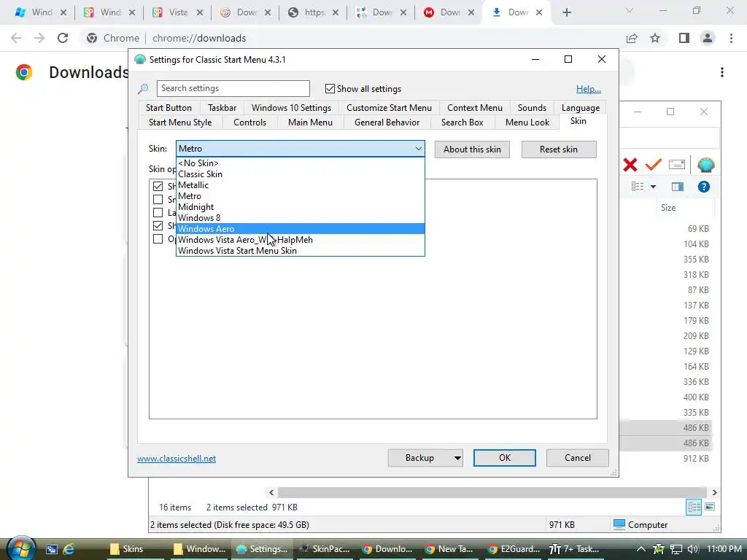Toggle the fifth skin option checkbox starting with O
Screen dimensions: 747x560
tap(158, 238)
